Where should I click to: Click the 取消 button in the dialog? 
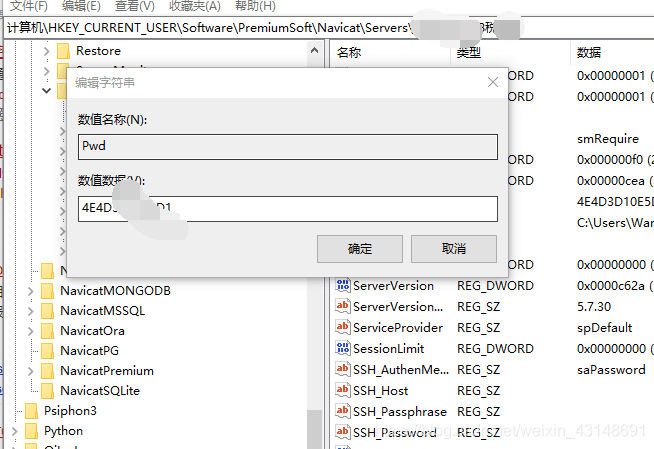pyautogui.click(x=454, y=249)
